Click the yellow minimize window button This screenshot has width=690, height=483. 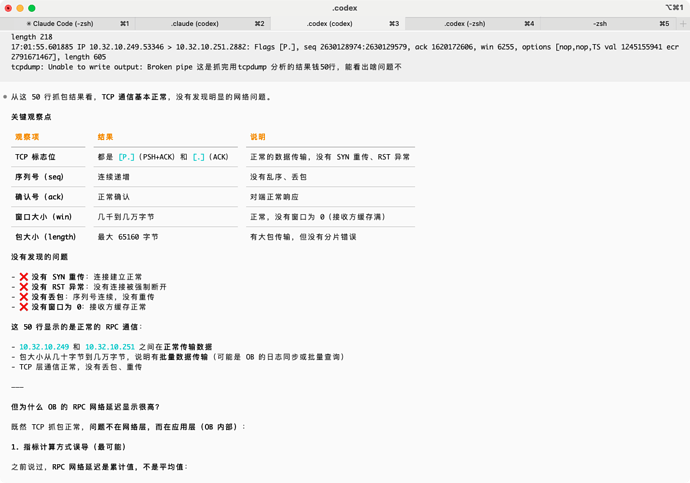[x=20, y=8]
